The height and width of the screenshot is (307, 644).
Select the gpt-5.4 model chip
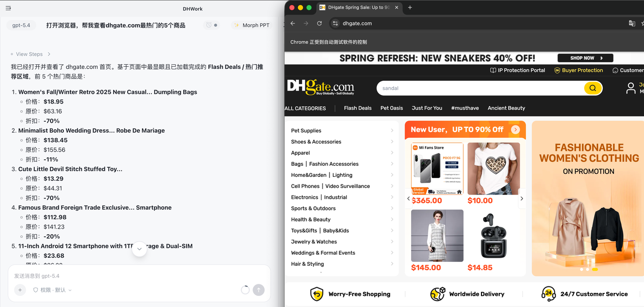tap(22, 25)
